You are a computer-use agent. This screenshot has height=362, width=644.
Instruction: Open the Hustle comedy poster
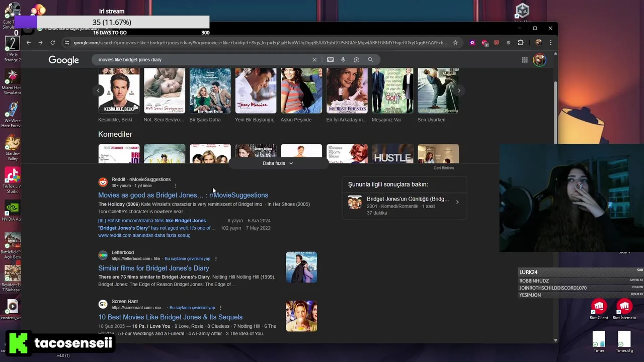(392, 154)
